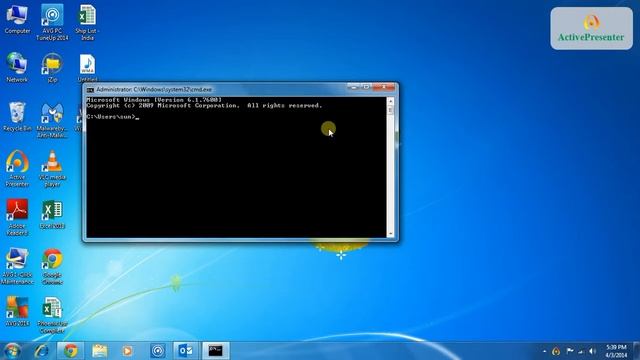Minimize the Command Prompt window
640x360 pixels.
[x=354, y=87]
